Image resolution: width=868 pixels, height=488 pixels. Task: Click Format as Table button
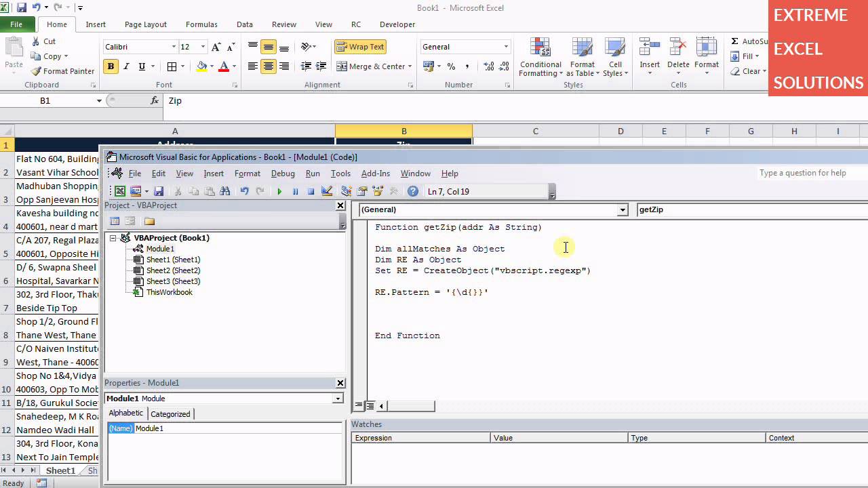point(582,58)
